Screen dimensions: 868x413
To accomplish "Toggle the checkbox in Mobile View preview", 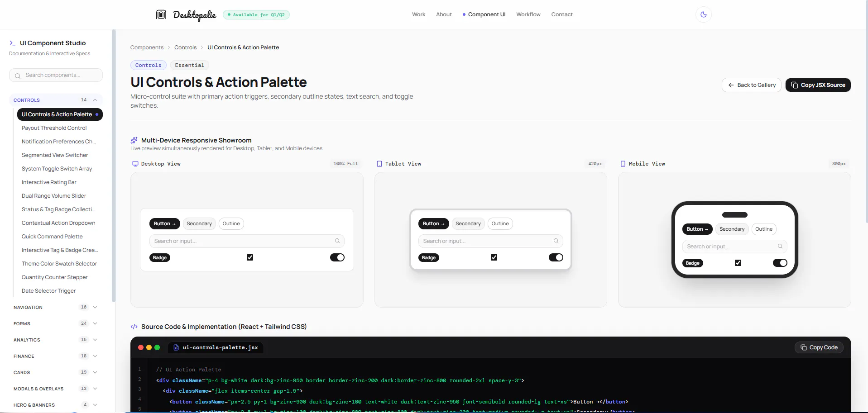I will pos(738,263).
